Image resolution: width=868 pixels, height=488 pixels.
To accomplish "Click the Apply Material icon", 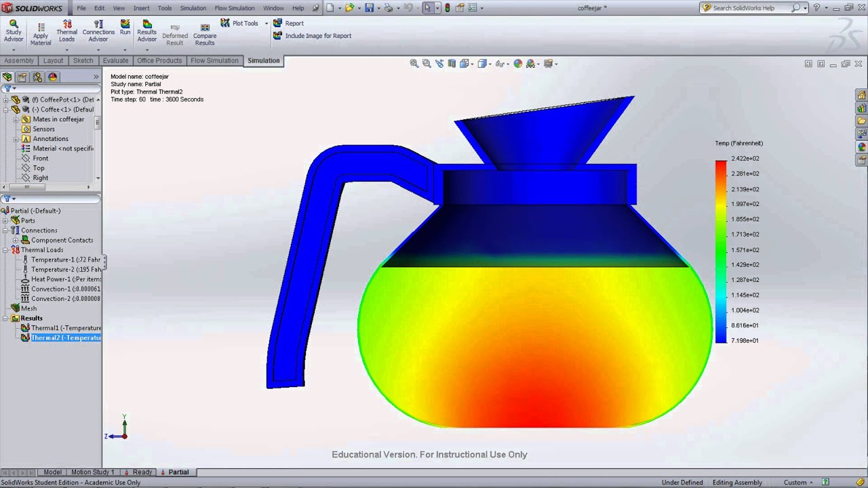I will (41, 34).
